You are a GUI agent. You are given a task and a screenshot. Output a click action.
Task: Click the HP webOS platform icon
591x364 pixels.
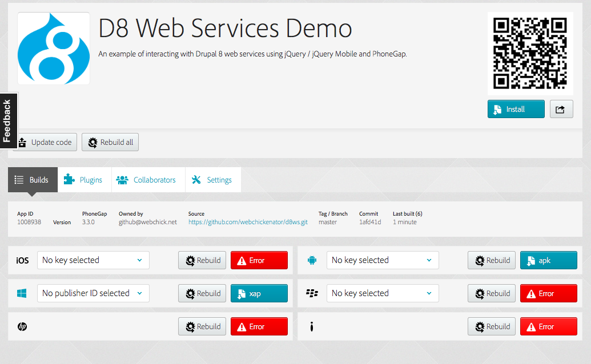(x=22, y=326)
